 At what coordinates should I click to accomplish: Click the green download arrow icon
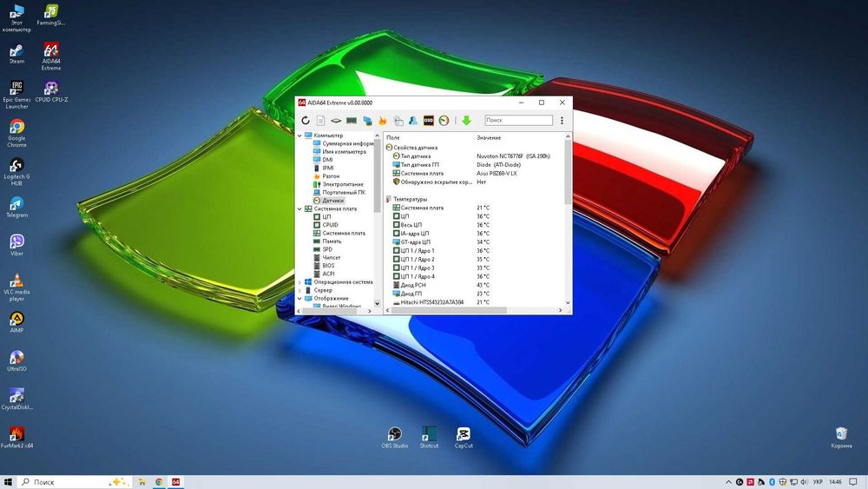coord(466,120)
